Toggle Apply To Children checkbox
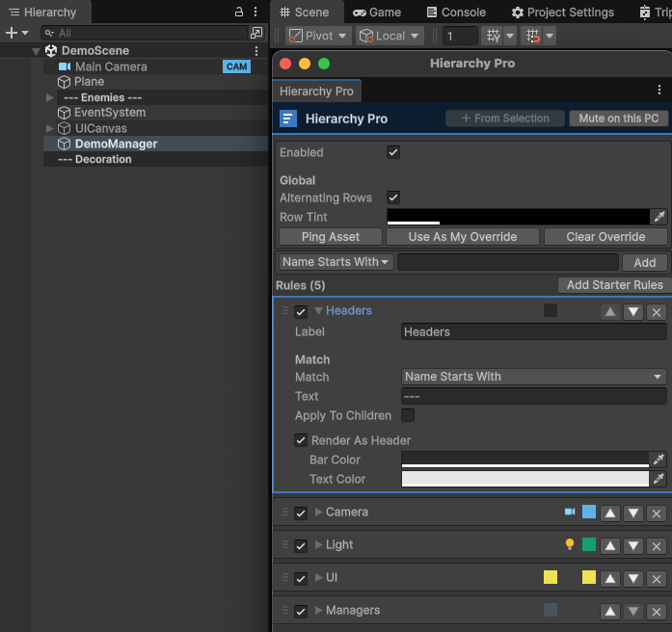This screenshot has width=672, height=632. (x=408, y=415)
